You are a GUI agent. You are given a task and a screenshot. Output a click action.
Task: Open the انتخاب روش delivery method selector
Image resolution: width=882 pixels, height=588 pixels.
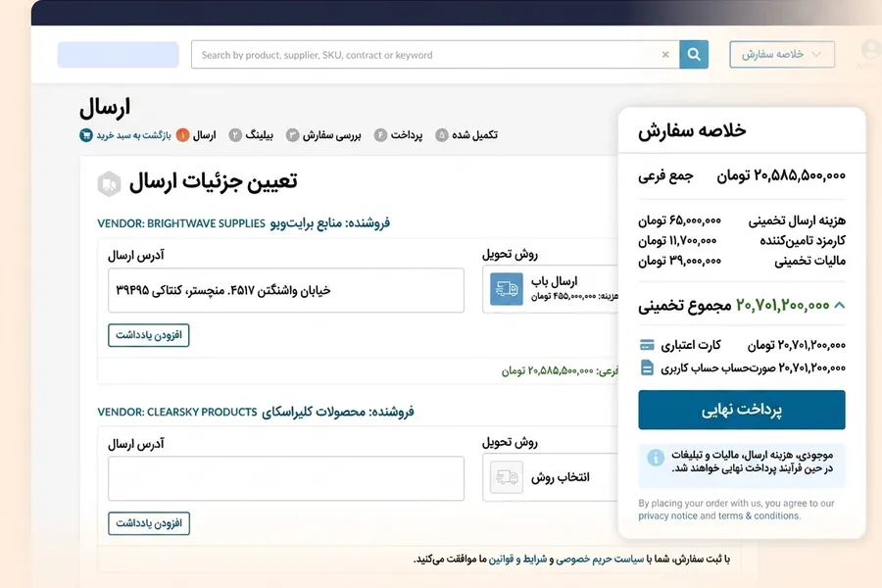(x=550, y=477)
